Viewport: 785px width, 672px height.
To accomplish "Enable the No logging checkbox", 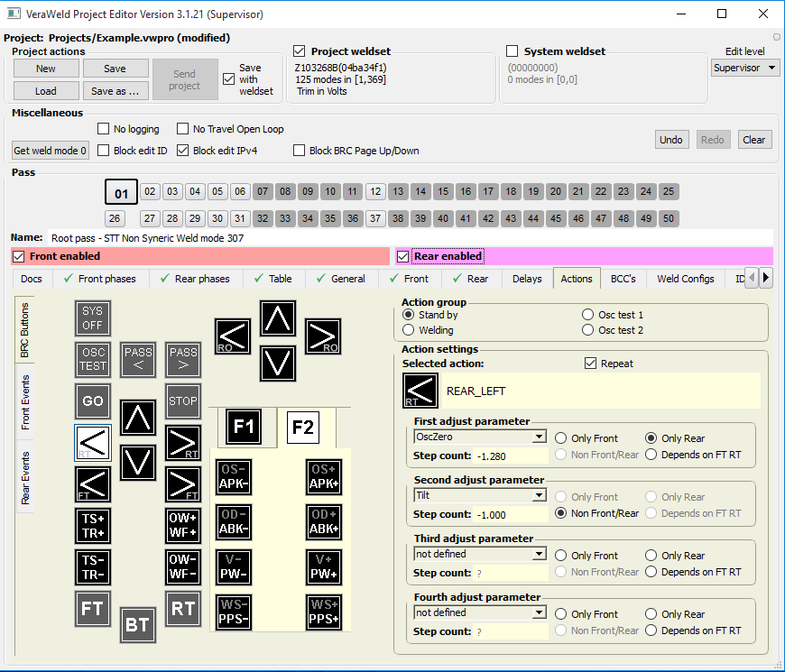I will point(103,129).
